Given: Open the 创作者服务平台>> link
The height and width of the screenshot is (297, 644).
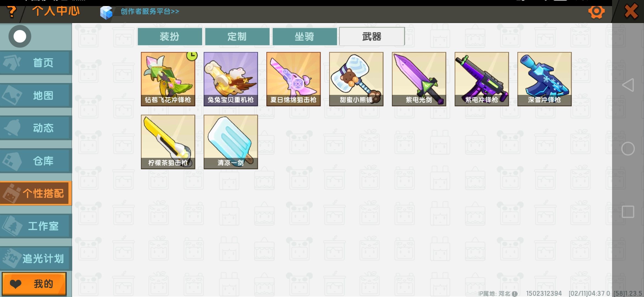Looking at the screenshot, I should [150, 11].
